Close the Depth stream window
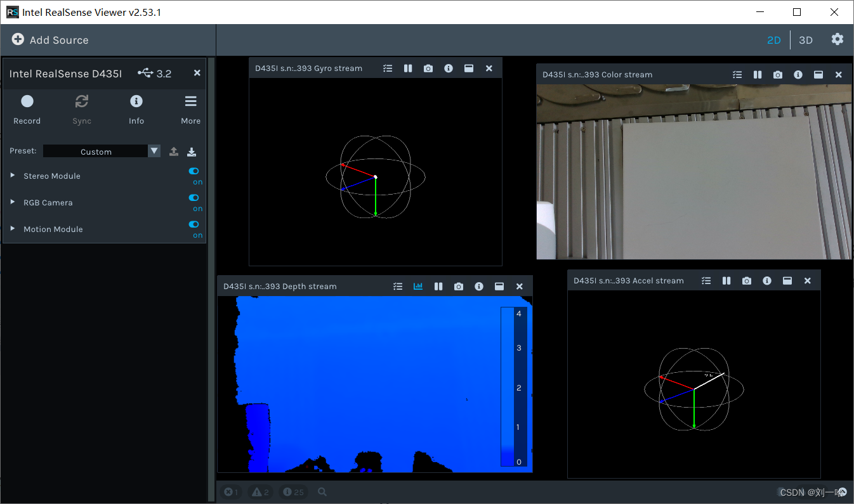 pyautogui.click(x=520, y=287)
